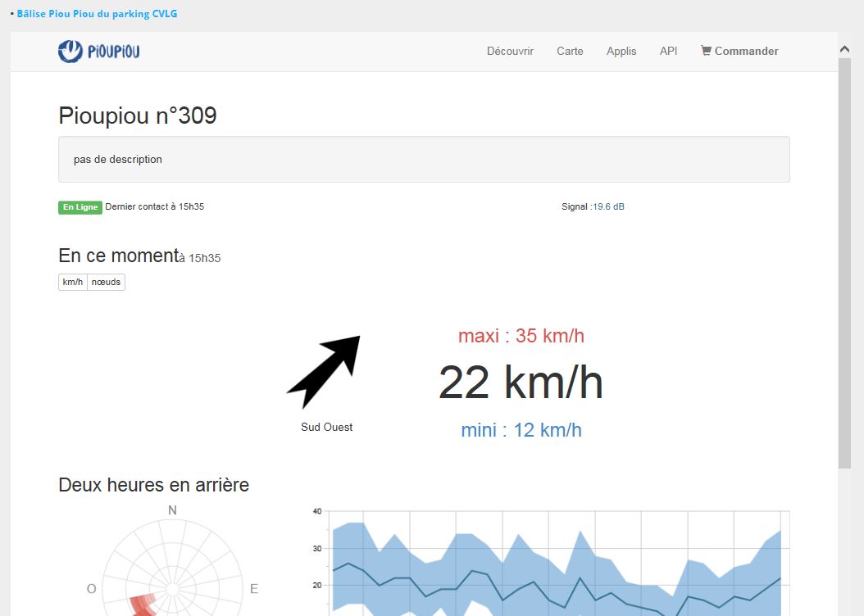Click the E label on wind rose
This screenshot has width=864, height=616.
254,589
